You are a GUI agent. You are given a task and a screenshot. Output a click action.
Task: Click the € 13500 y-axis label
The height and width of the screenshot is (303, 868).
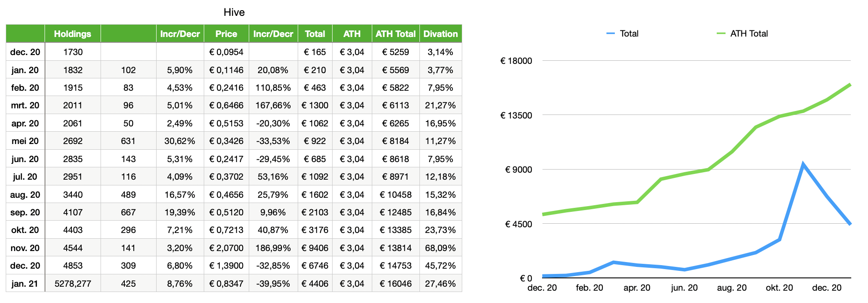click(x=516, y=115)
